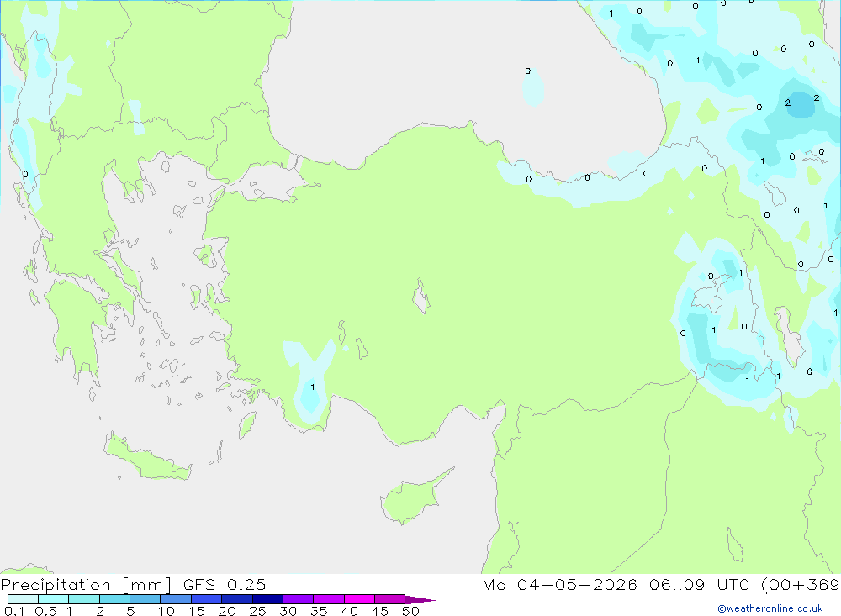Pick the 15–20 mm legend color
The width and height of the screenshot is (841, 616).
[x=207, y=599]
